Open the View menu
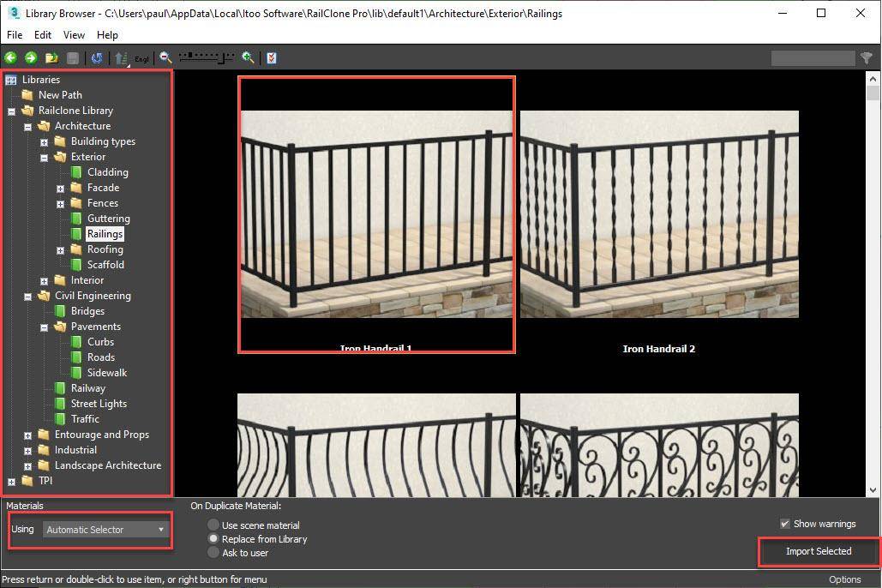 coord(74,35)
